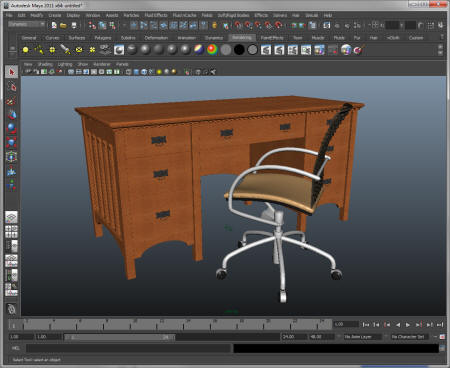Activate the Paint Selection tool
The height and width of the screenshot is (368, 450).
point(12,101)
